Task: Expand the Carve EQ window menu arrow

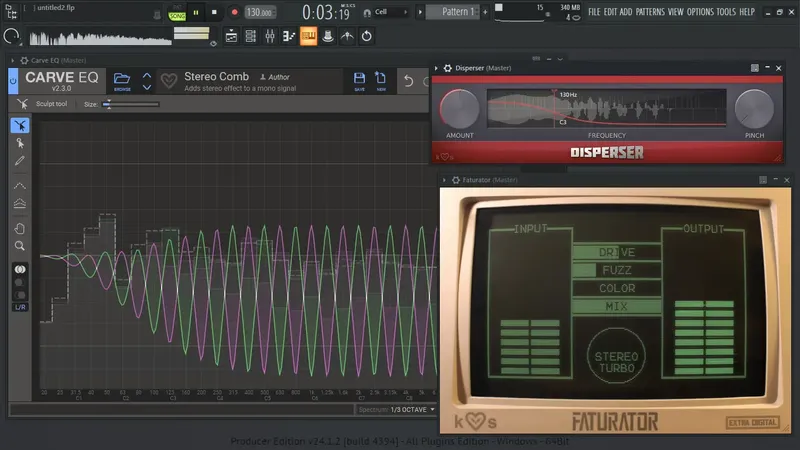Action: pos(12,60)
